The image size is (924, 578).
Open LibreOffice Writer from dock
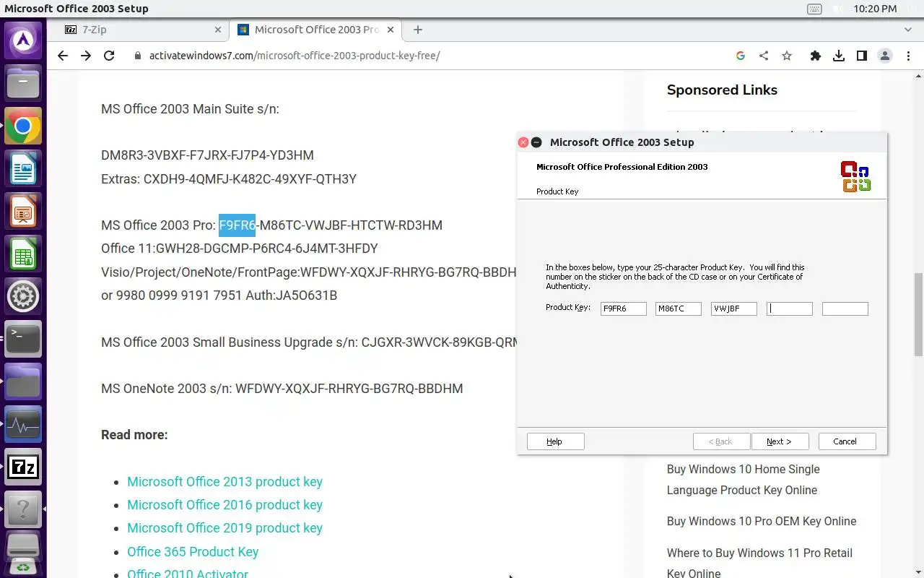coord(23,170)
